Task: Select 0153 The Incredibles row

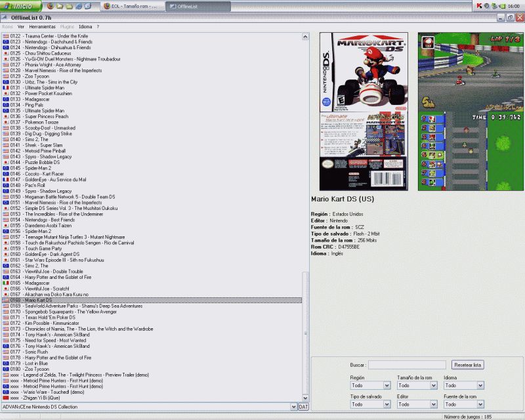Action: (x=152, y=214)
